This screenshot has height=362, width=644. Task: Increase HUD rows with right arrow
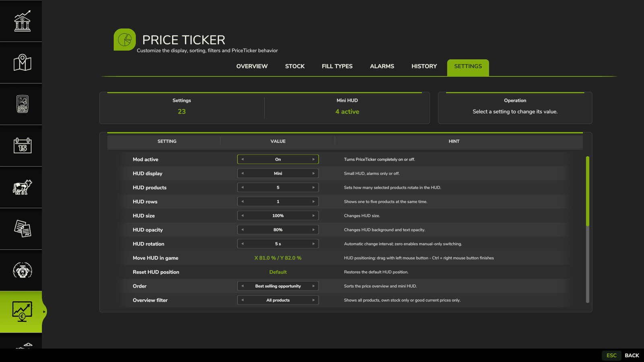(x=314, y=202)
